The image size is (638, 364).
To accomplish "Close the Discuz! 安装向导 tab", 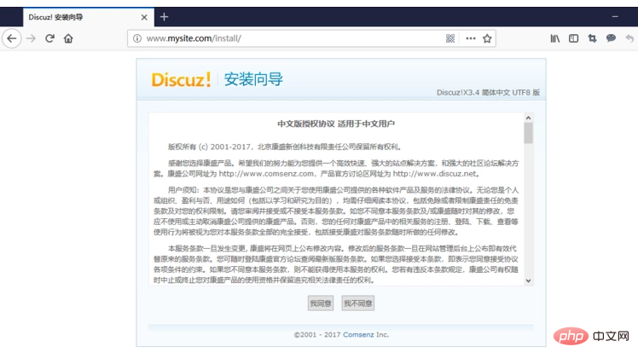I will [x=144, y=17].
